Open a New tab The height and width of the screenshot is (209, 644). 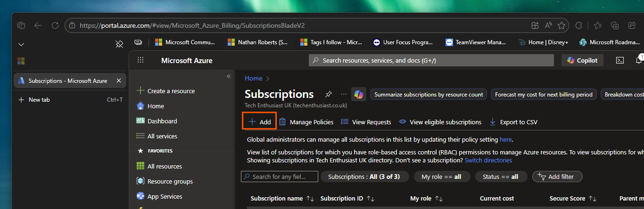(x=70, y=100)
